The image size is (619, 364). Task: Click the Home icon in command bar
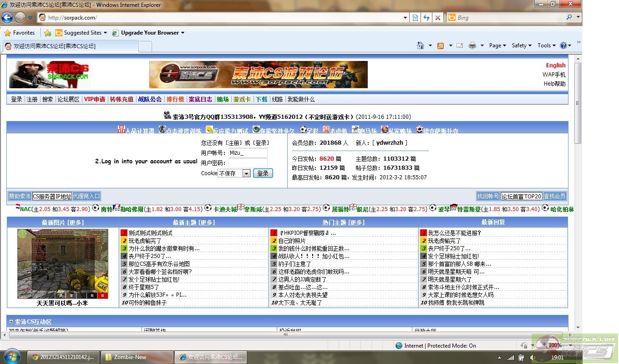pyautogui.click(x=421, y=45)
